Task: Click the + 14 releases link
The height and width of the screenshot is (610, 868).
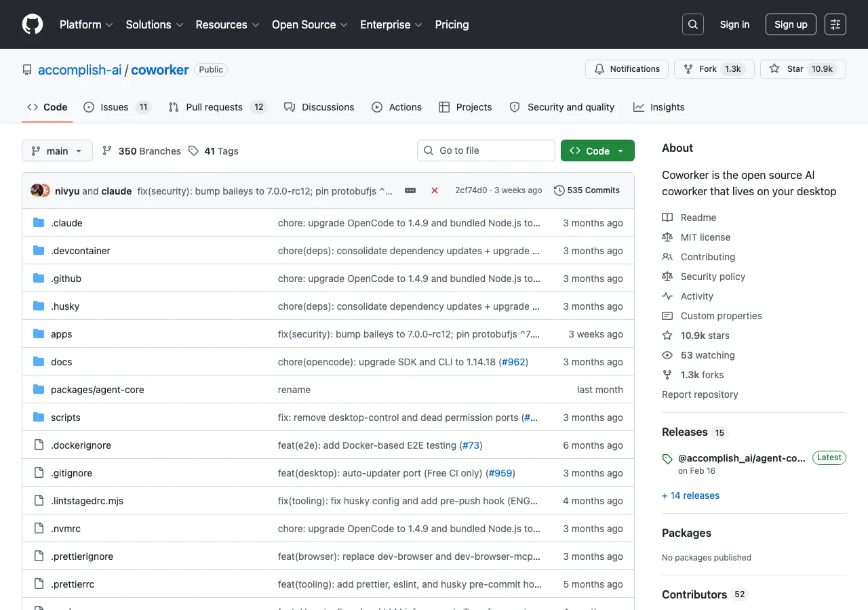Action: tap(690, 495)
